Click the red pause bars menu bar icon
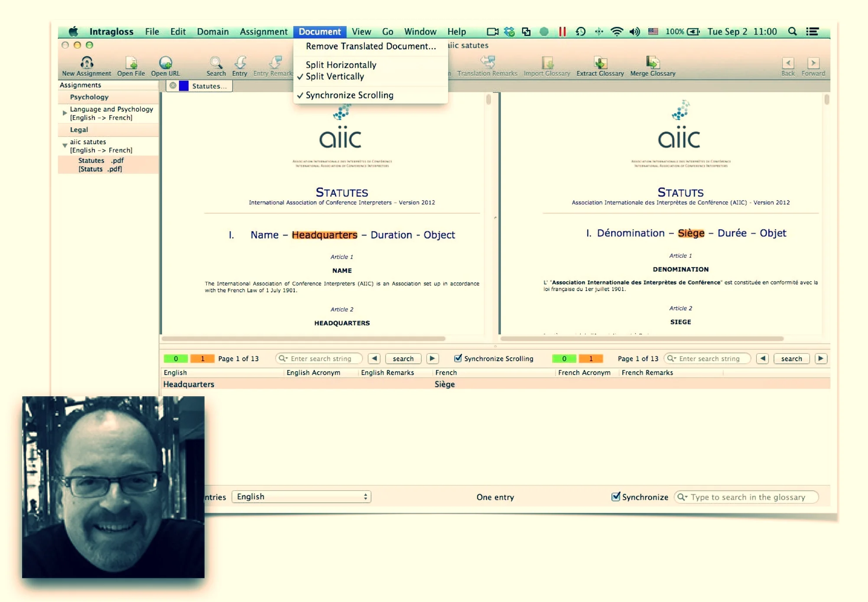Viewport: 868px width, 602px height. point(562,32)
